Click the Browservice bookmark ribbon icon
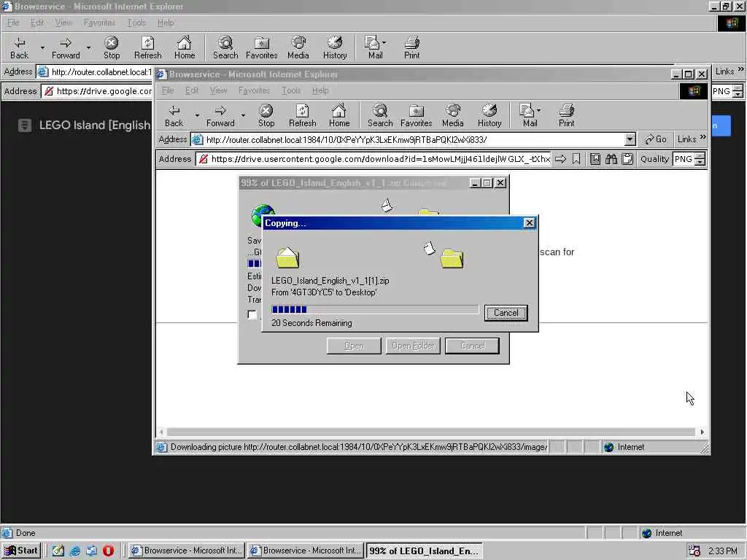The image size is (747, 560). tap(576, 159)
